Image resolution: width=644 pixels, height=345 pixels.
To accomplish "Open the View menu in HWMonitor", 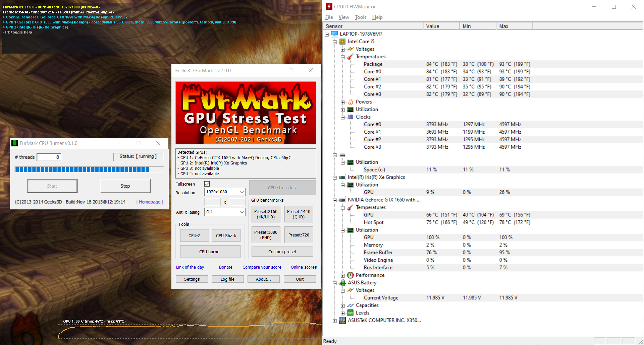I will pos(344,17).
